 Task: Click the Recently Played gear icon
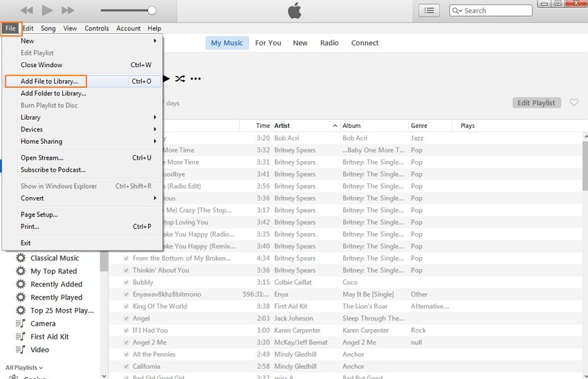tap(21, 297)
